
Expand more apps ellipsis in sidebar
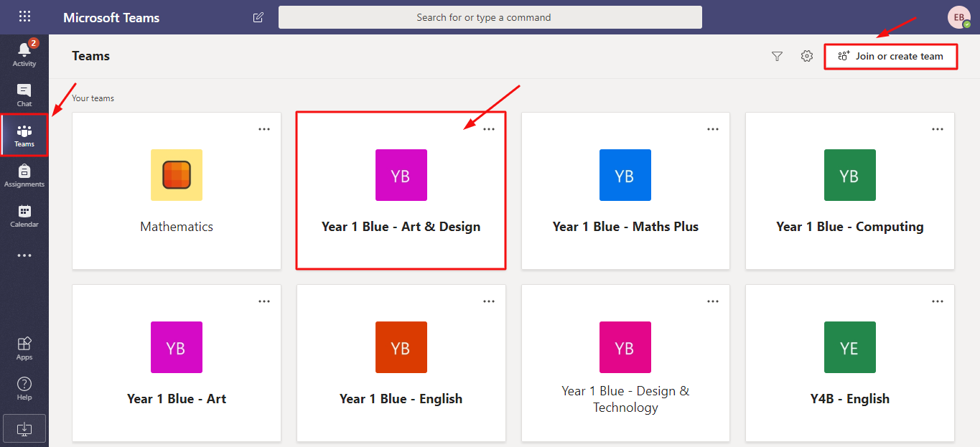(24, 255)
